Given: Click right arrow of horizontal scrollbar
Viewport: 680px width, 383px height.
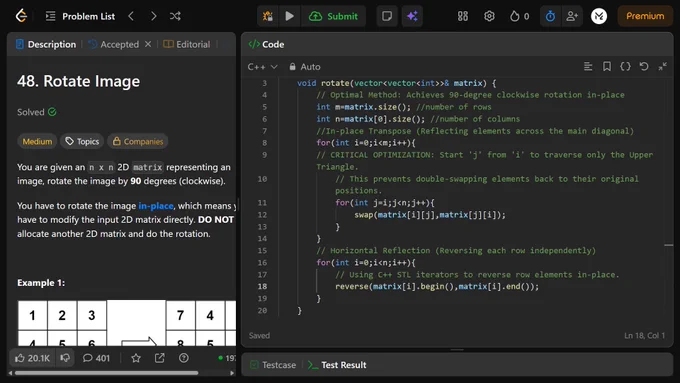Looking at the screenshot, I should coord(232,373).
